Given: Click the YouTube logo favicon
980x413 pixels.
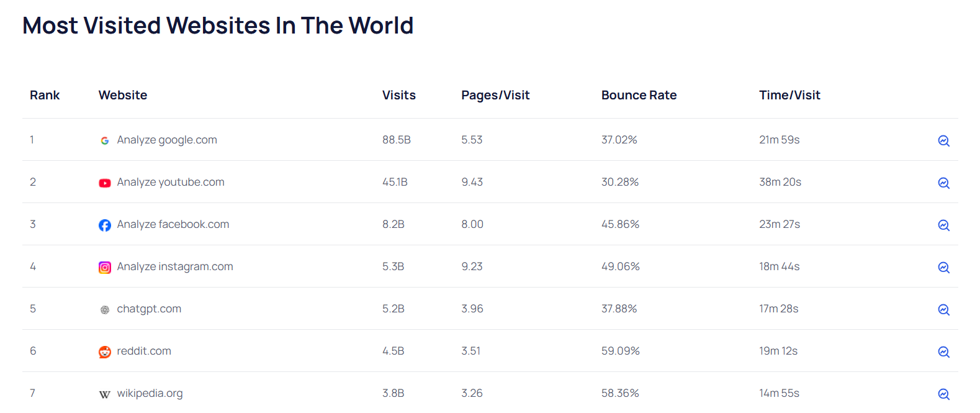Looking at the screenshot, I should pos(105,183).
